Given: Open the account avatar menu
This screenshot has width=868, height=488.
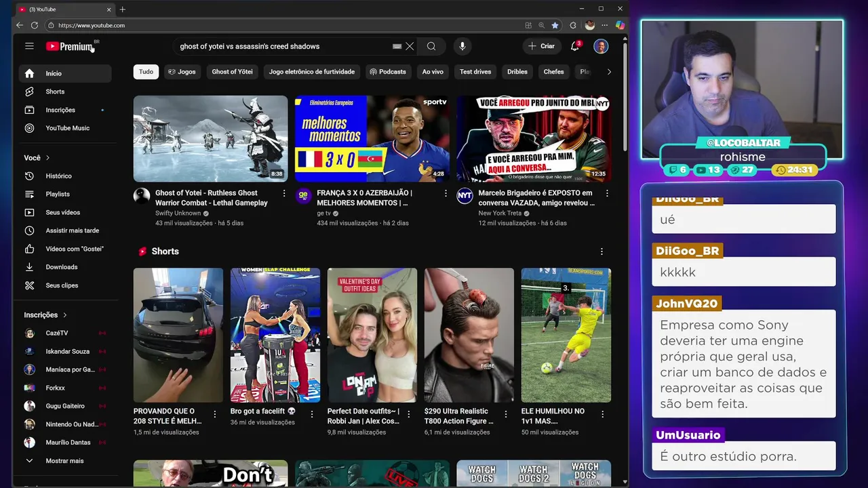Looking at the screenshot, I should coord(601,46).
